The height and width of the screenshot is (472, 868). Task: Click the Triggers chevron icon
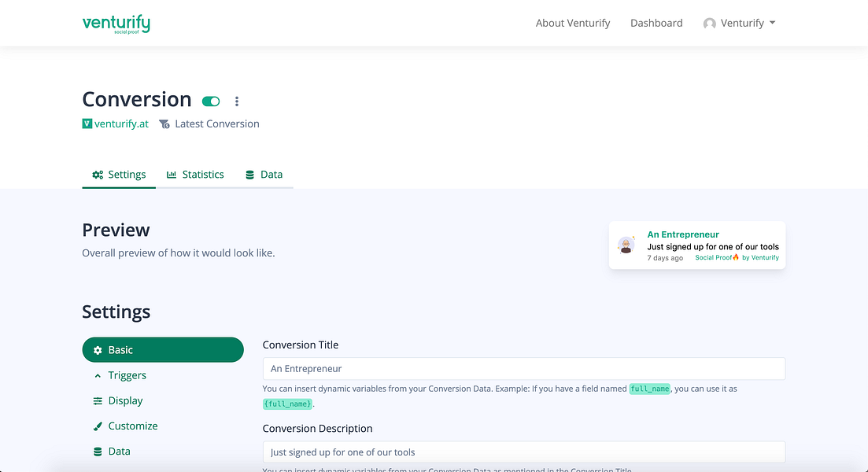pyautogui.click(x=98, y=376)
